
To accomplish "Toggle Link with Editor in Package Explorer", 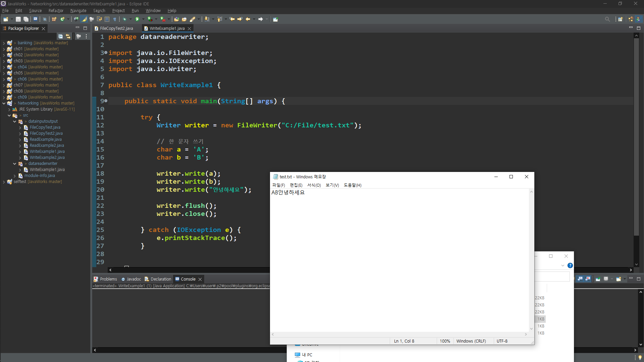I will 68,36.
